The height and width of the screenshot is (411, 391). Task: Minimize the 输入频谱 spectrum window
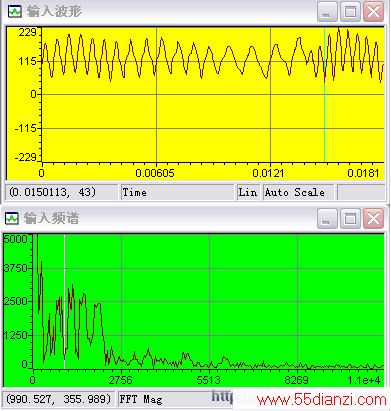coord(327,219)
